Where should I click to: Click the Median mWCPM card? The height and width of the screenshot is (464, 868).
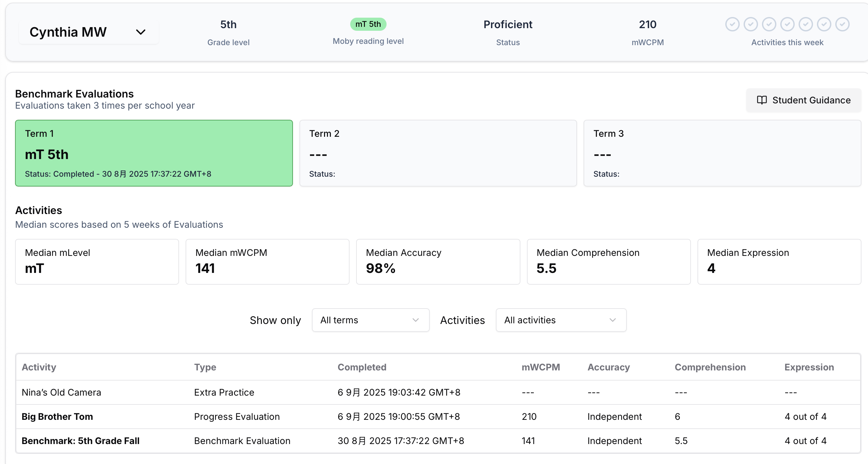point(267,261)
